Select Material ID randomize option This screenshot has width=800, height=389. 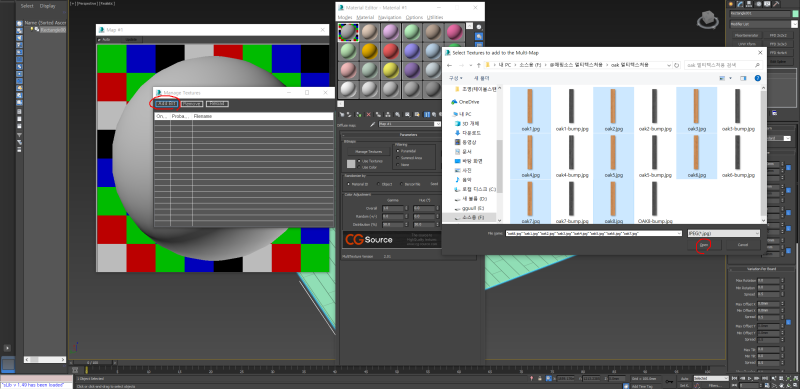coord(348,184)
